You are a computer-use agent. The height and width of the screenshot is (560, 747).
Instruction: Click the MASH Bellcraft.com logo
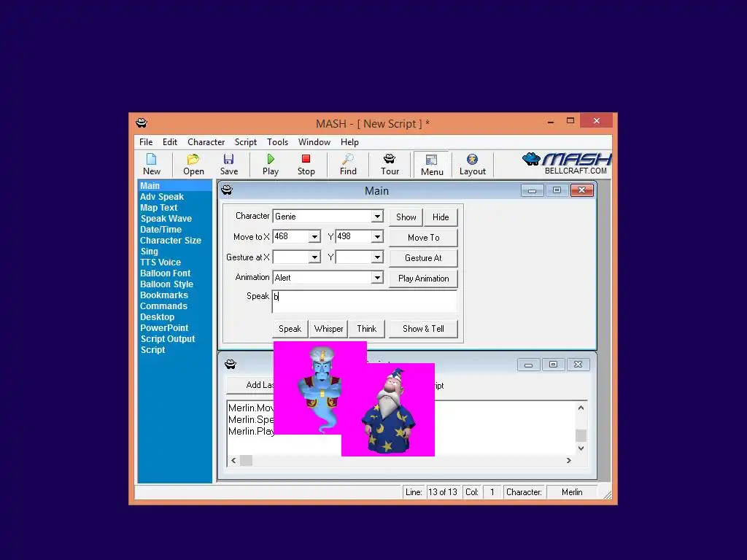pos(566,163)
